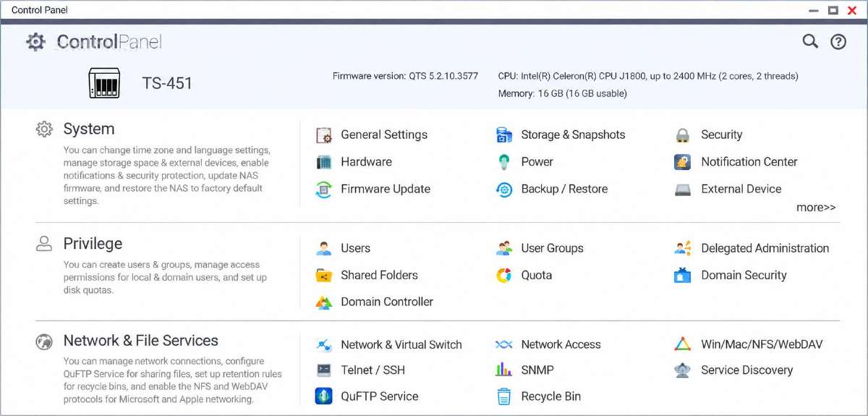Open the Backup / Restore label
868x416 pixels.
coord(564,190)
